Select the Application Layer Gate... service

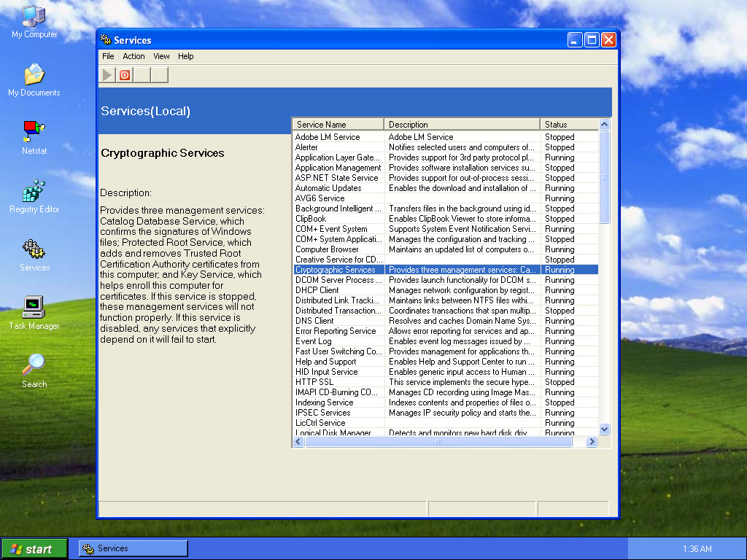pos(446,157)
